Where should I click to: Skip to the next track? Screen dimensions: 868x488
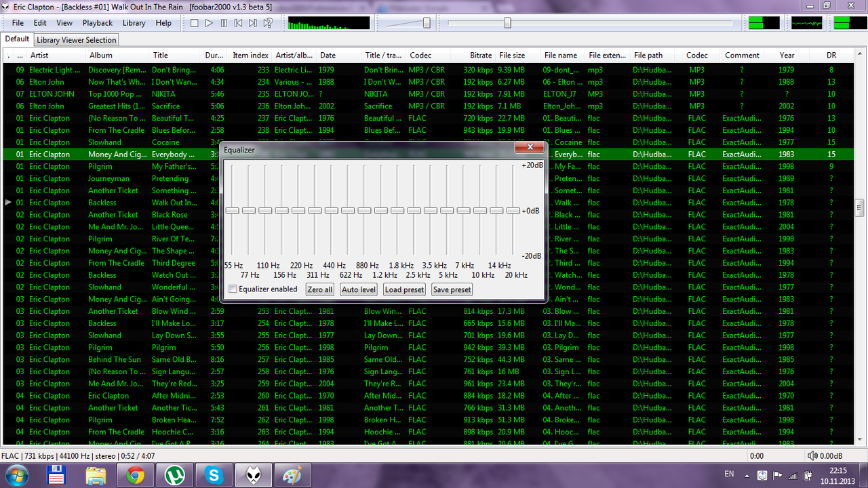click(x=252, y=23)
